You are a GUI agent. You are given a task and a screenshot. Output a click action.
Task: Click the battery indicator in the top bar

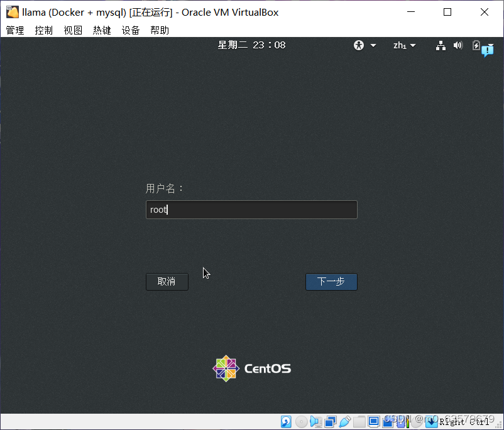pos(475,45)
